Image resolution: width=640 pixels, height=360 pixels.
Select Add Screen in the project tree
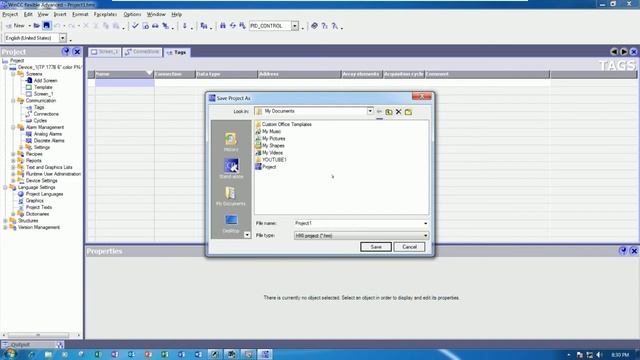pos(41,80)
